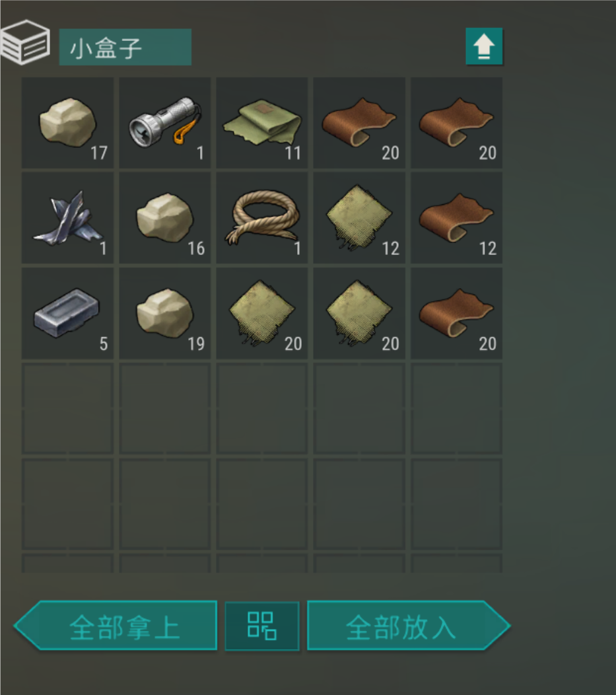Choose bottom-row leather stack of 20

point(456,313)
